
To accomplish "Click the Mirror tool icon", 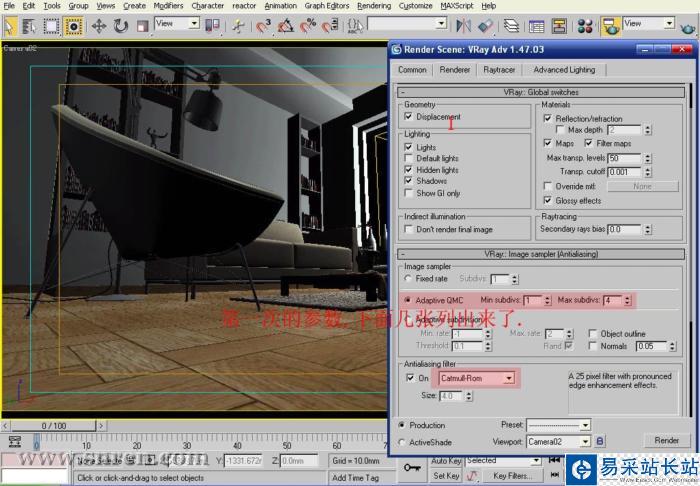I will pyautogui.click(x=463, y=26).
